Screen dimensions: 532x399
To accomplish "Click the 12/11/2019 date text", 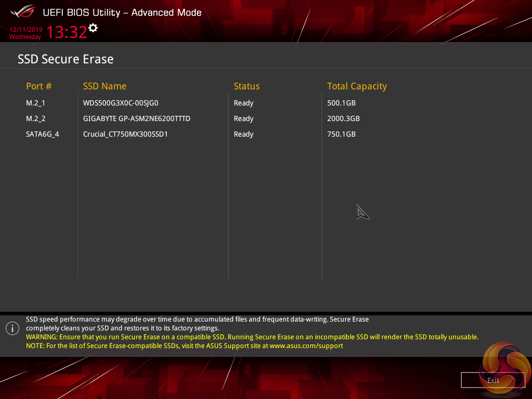I will point(26,29).
